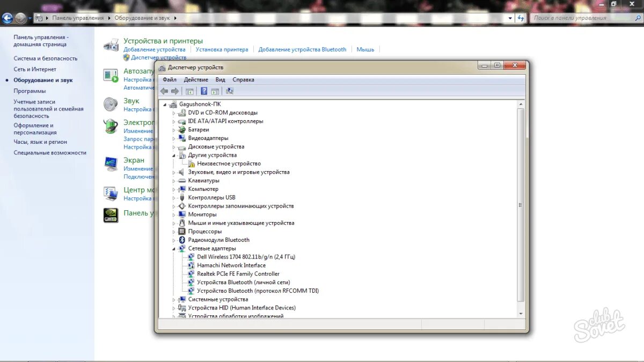
Task: Click the Hamachi Network Interface icon
Action: click(191, 265)
